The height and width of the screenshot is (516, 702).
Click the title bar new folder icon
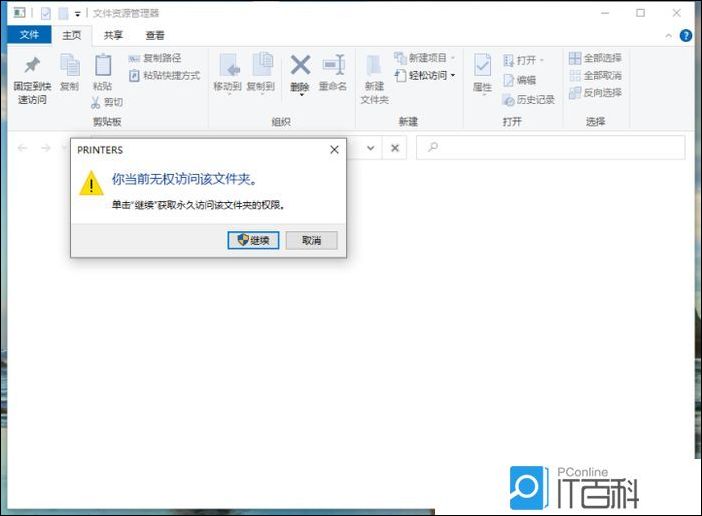pyautogui.click(x=64, y=13)
